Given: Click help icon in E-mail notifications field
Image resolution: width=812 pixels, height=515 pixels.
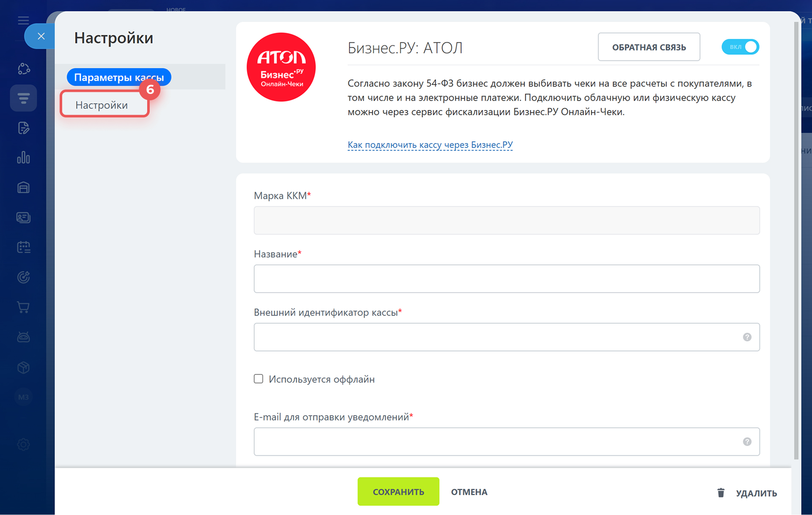Looking at the screenshot, I should (x=747, y=441).
